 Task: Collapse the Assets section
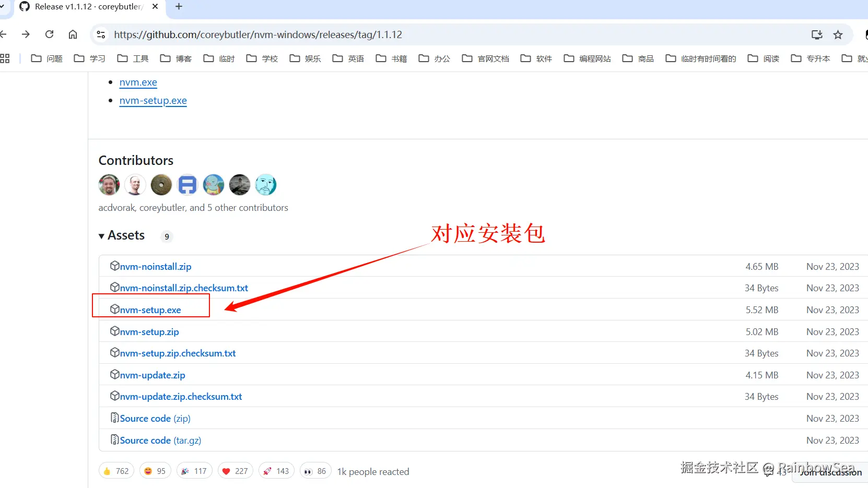122,236
